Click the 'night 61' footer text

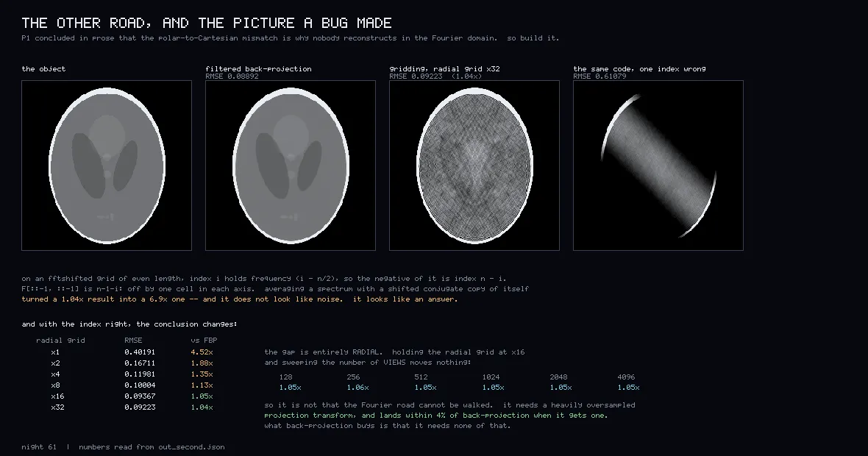pos(39,447)
